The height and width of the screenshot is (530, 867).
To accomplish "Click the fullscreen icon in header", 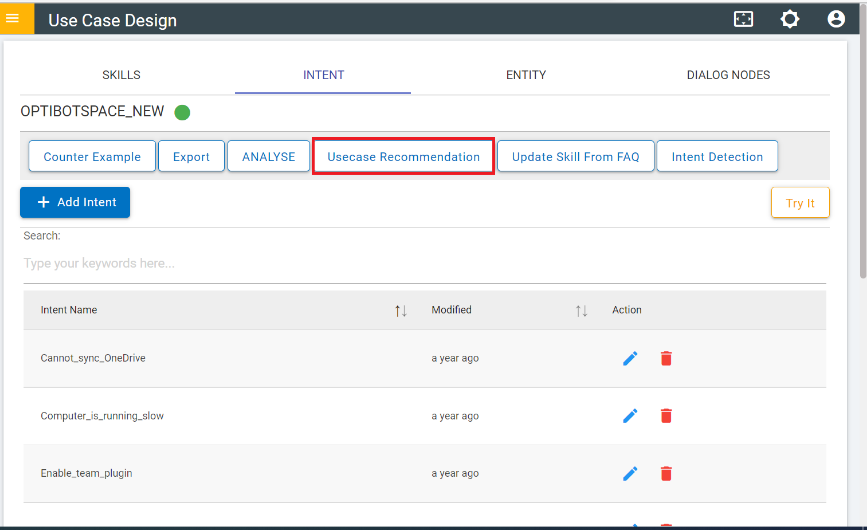I will coord(743,19).
